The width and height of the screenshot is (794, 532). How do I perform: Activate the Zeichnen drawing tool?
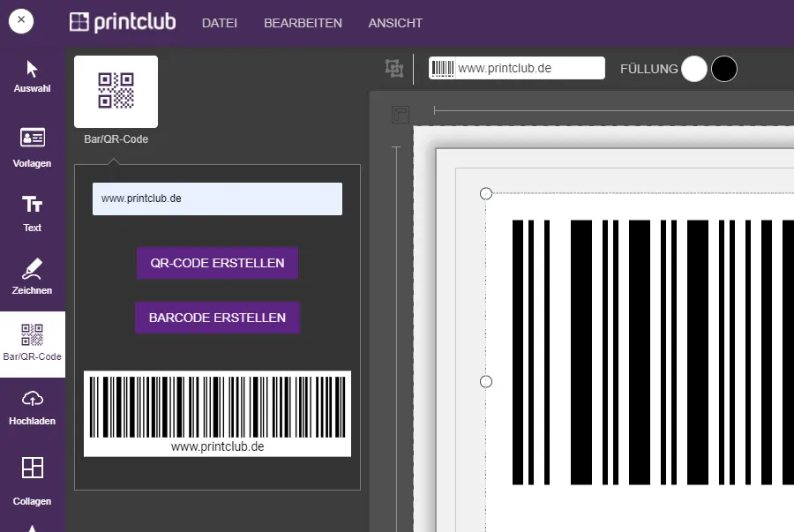[33, 275]
